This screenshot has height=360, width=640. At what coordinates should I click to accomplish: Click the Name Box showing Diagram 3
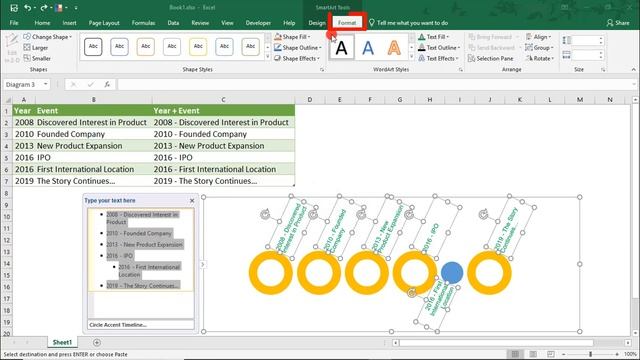(x=27, y=84)
